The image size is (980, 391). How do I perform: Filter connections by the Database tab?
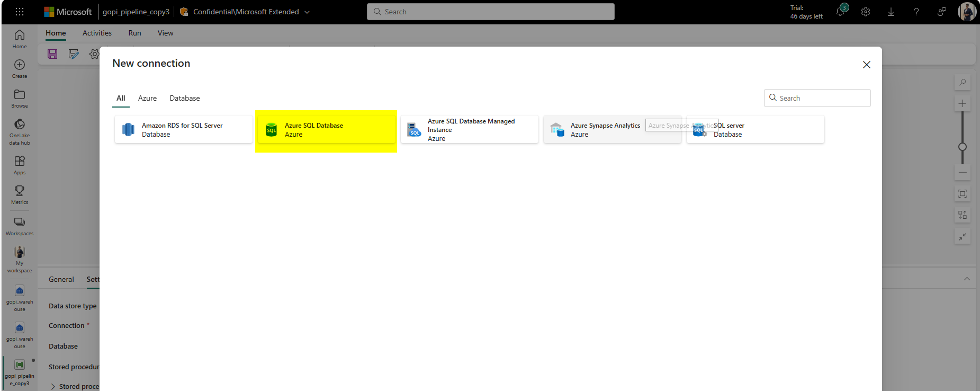coord(185,98)
